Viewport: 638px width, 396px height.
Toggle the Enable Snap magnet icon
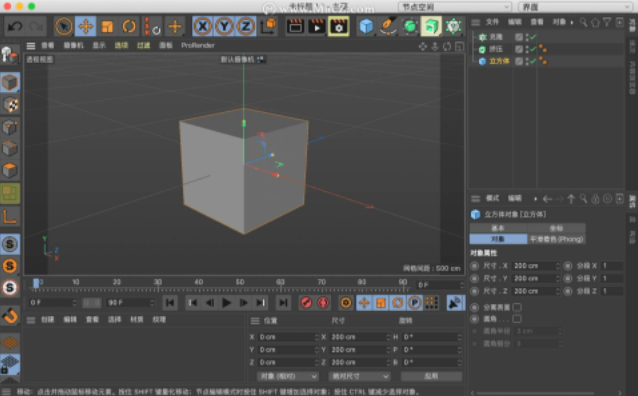point(10,315)
